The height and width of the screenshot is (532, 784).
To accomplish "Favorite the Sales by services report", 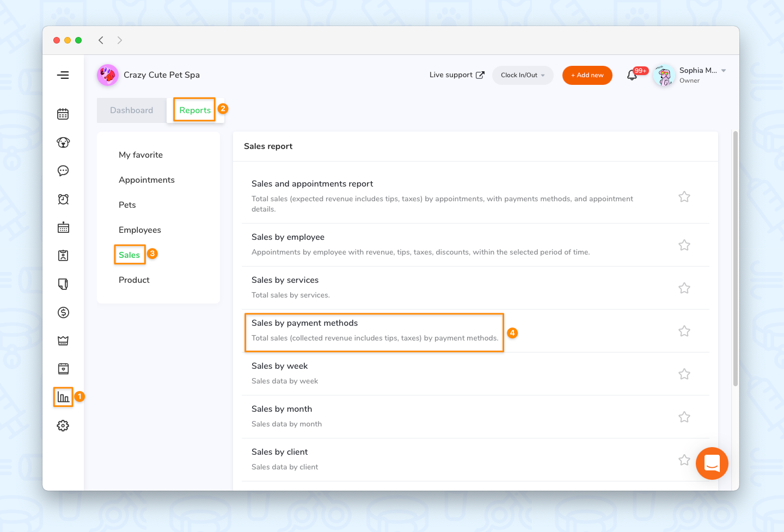I will 684,288.
